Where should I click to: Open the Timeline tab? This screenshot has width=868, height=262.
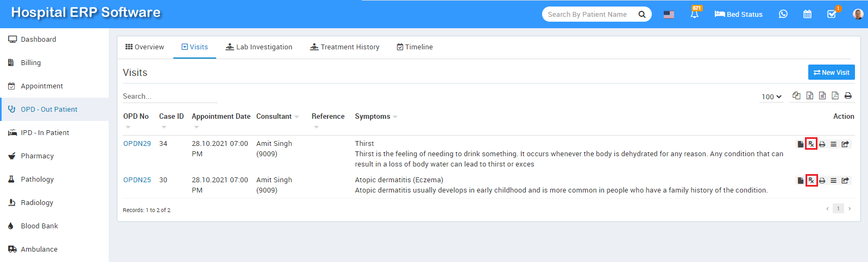pyautogui.click(x=414, y=47)
